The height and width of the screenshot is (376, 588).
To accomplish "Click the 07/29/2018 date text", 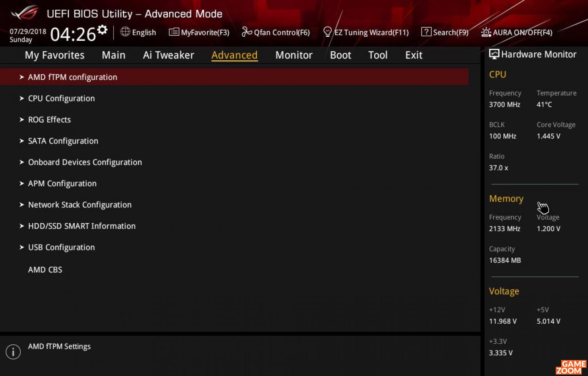I will (28, 31).
